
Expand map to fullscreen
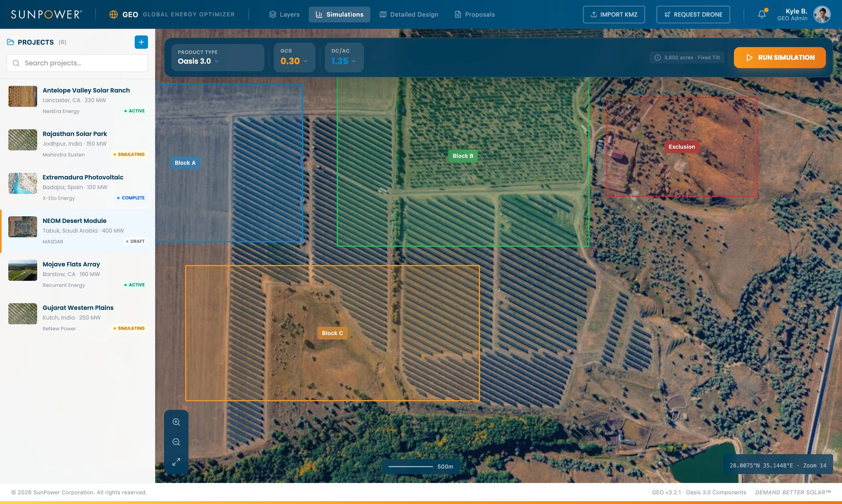click(x=176, y=462)
